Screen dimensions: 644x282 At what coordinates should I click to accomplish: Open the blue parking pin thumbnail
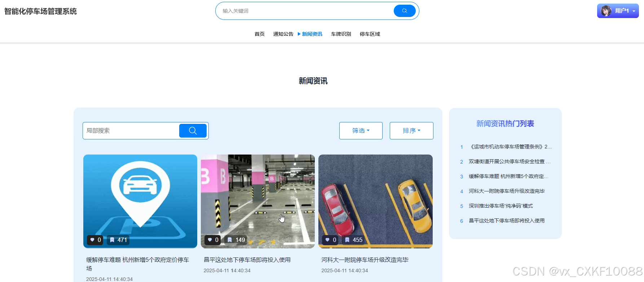coord(140,201)
